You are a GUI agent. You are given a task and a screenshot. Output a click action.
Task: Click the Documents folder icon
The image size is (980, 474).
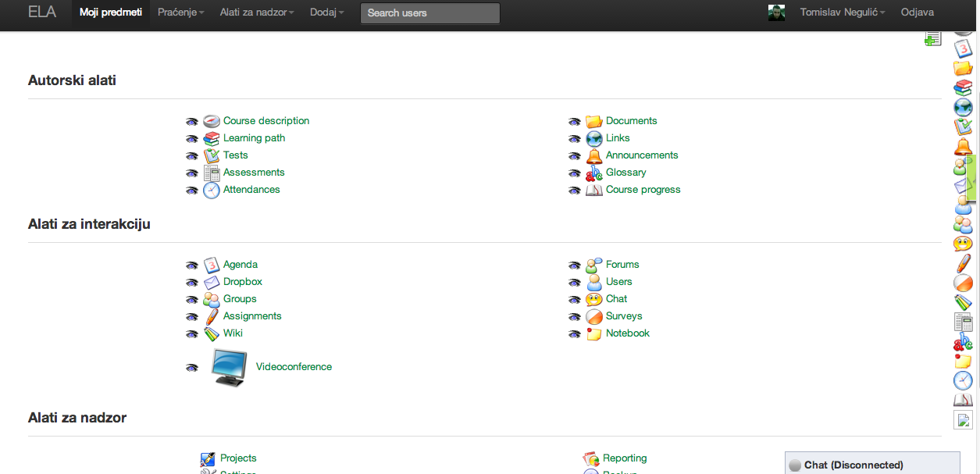pos(594,121)
